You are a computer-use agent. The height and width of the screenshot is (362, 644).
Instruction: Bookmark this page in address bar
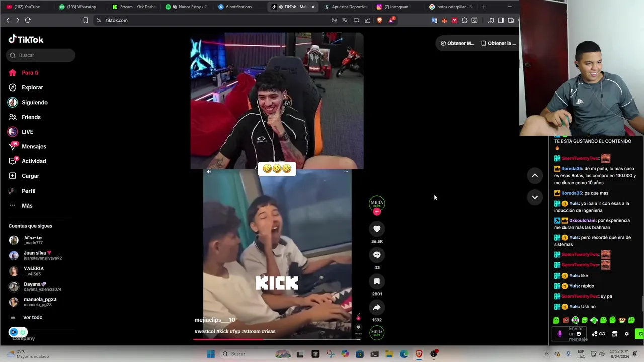[x=86, y=20]
